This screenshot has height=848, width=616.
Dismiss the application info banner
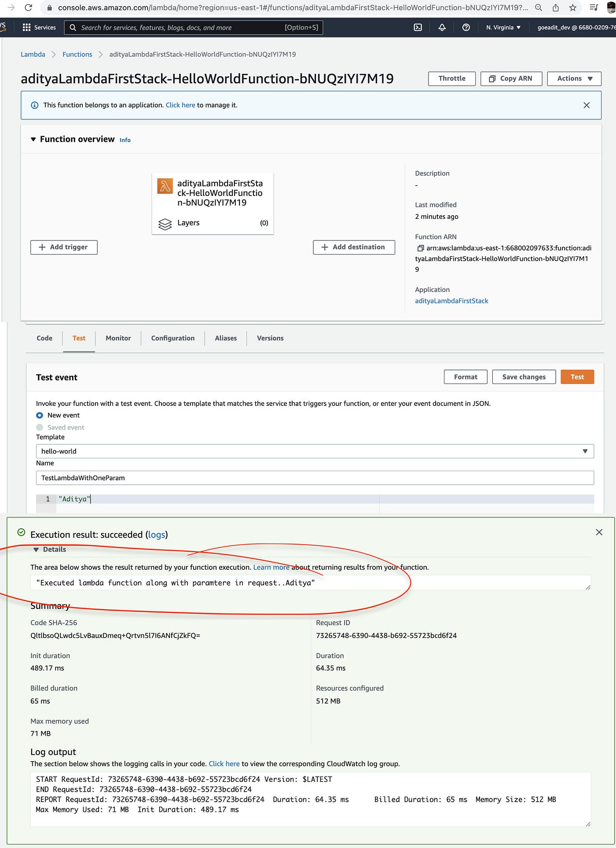[587, 105]
